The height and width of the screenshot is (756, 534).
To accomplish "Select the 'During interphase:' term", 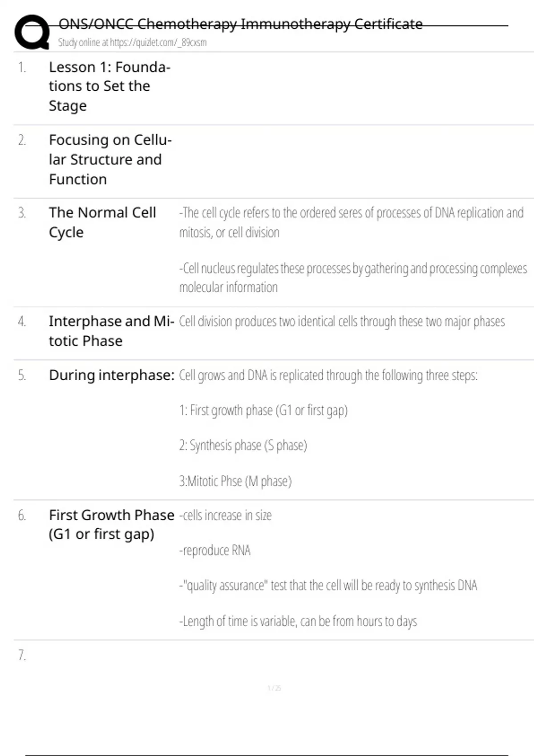I will [112, 375].
